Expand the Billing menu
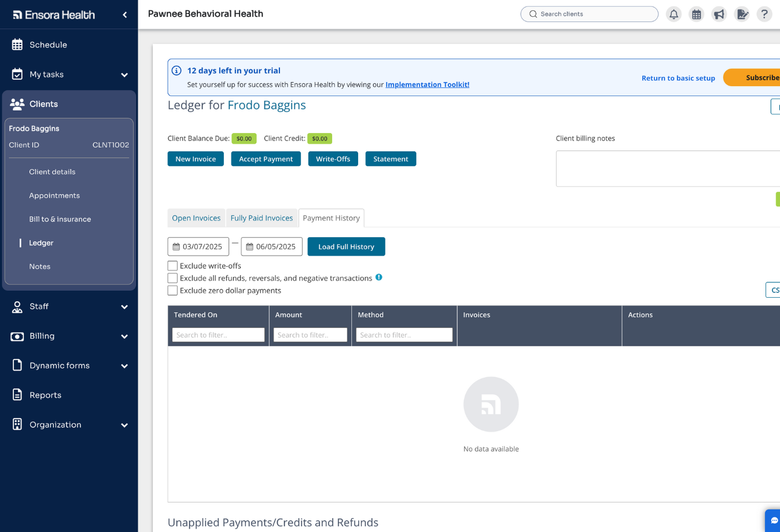Screen dimensions: 780x532 tap(124, 337)
